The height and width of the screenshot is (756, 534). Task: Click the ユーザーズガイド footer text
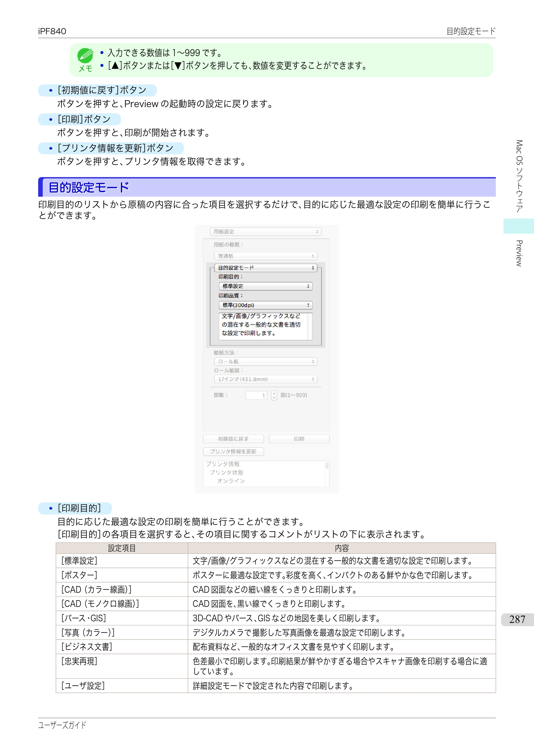62,725
